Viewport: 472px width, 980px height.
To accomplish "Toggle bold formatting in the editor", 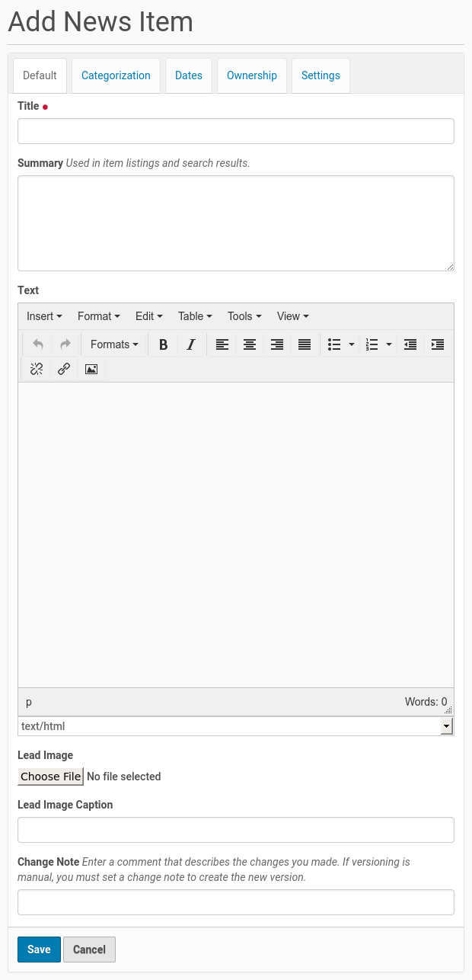I will (163, 344).
